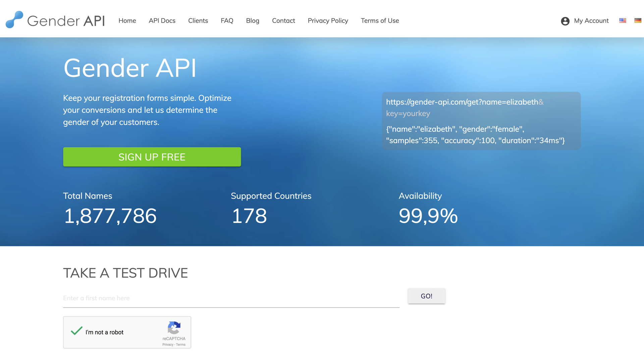Open the My Account user icon
This screenshot has height=362, width=644.
click(x=565, y=21)
